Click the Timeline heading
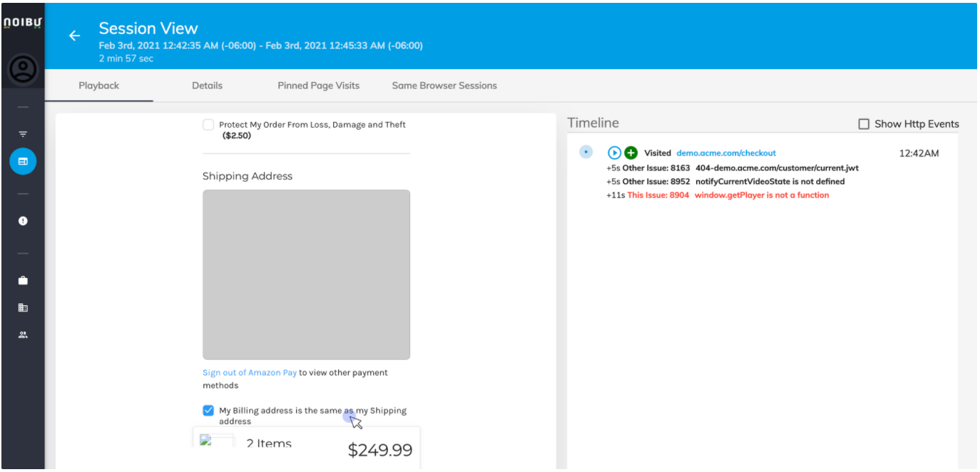 coord(593,123)
